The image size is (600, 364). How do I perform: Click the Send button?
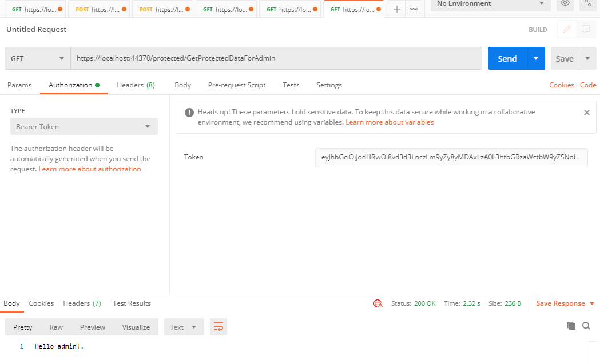pos(507,58)
